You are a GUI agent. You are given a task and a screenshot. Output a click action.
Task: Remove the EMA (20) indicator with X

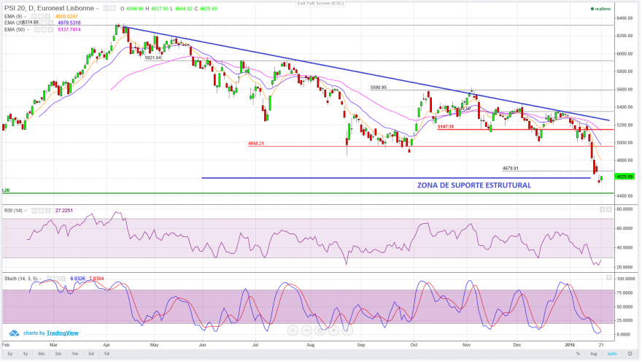[x=50, y=23]
